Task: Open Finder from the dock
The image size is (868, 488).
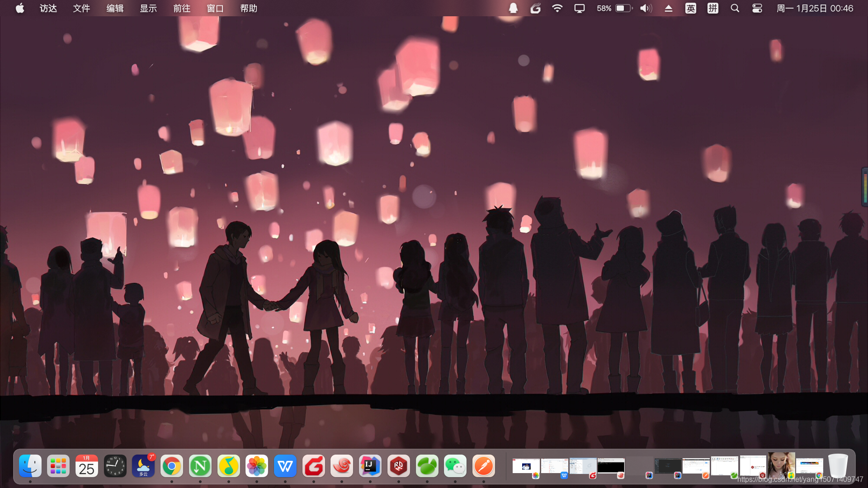Action: coord(30,466)
